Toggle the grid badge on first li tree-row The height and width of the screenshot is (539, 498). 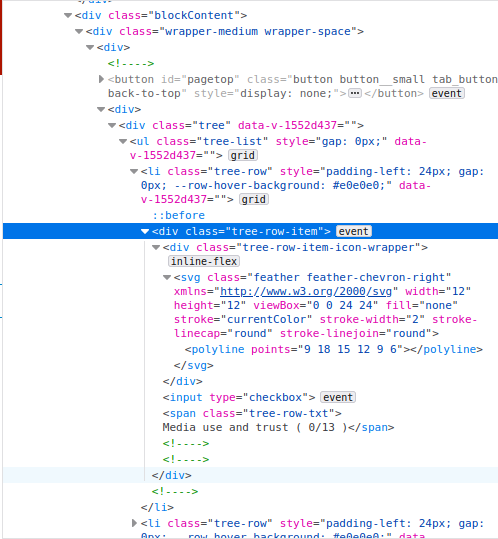(254, 199)
